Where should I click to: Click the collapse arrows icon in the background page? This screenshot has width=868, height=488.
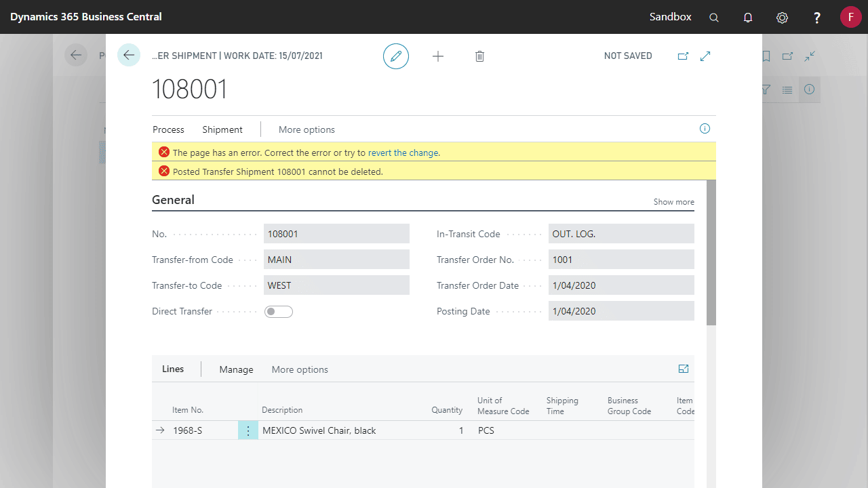click(810, 56)
